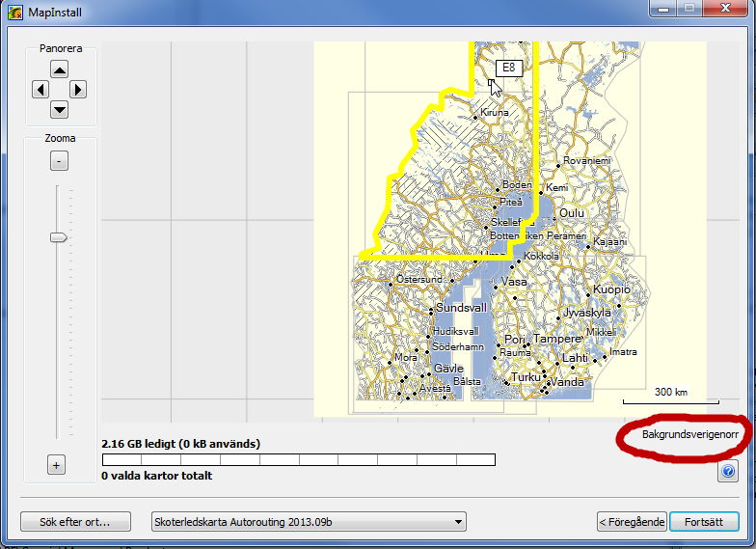Viewport: 756px width, 549px height.
Task: Open the Skoterledskarta Autorouting map dropdown
Action: (309, 522)
